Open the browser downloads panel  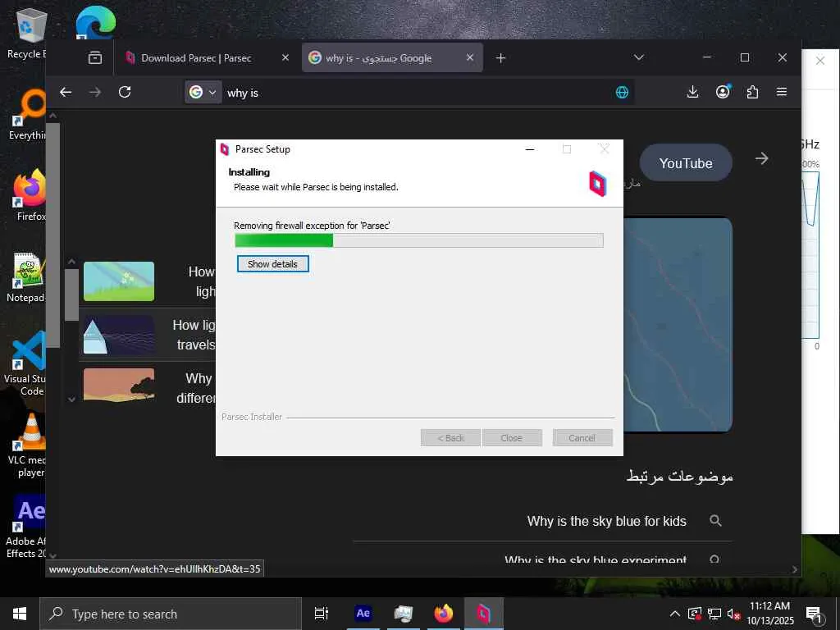pyautogui.click(x=692, y=92)
